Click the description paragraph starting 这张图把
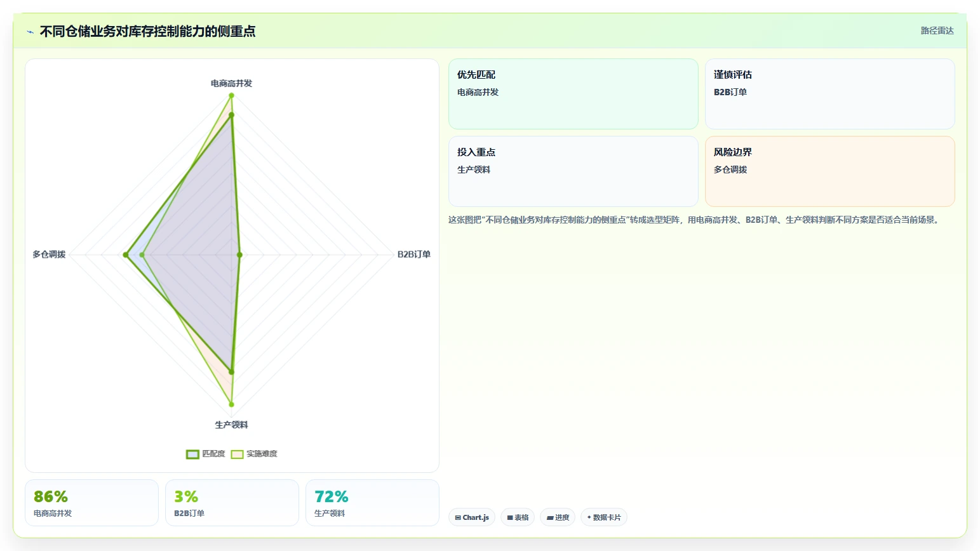The image size is (980, 551). click(694, 220)
